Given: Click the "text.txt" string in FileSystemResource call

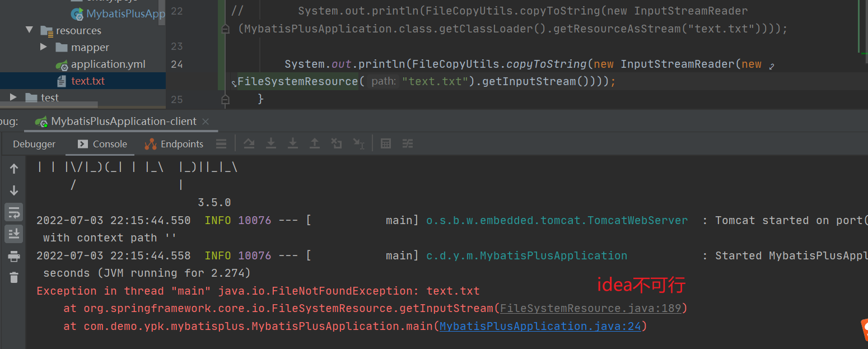Looking at the screenshot, I should (435, 81).
